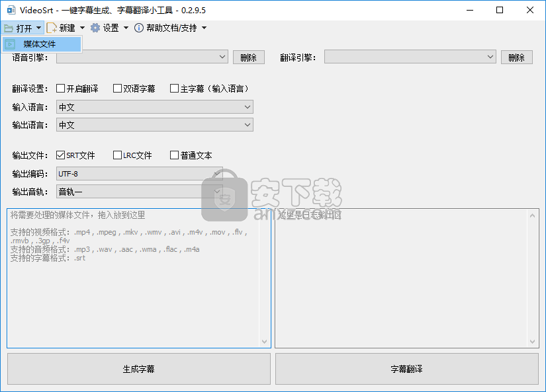This screenshot has width=546, height=392.
Task: Open the 帮助文档/支持 menu
Action: (171, 28)
